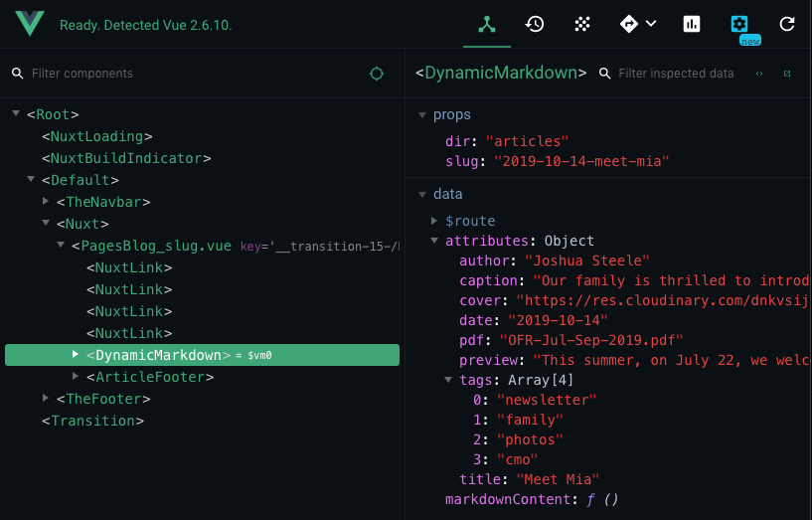
Task: Click the search icon beside Filter inspected data
Action: pyautogui.click(x=604, y=73)
